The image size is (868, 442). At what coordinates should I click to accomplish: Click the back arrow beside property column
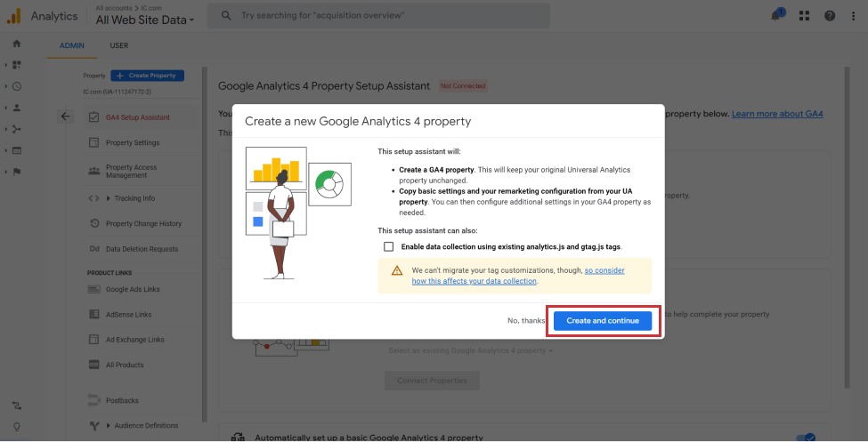pos(65,117)
